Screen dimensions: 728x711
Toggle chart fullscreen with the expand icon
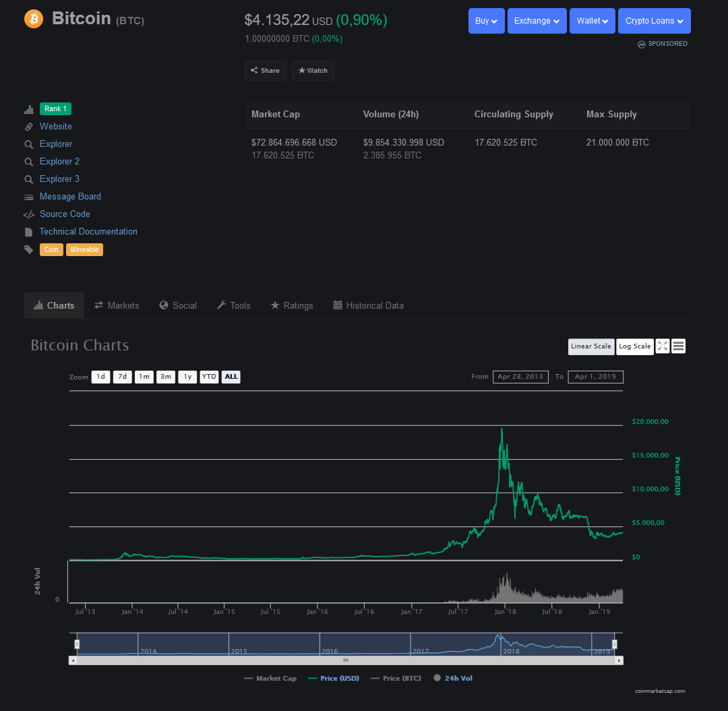pyautogui.click(x=663, y=346)
